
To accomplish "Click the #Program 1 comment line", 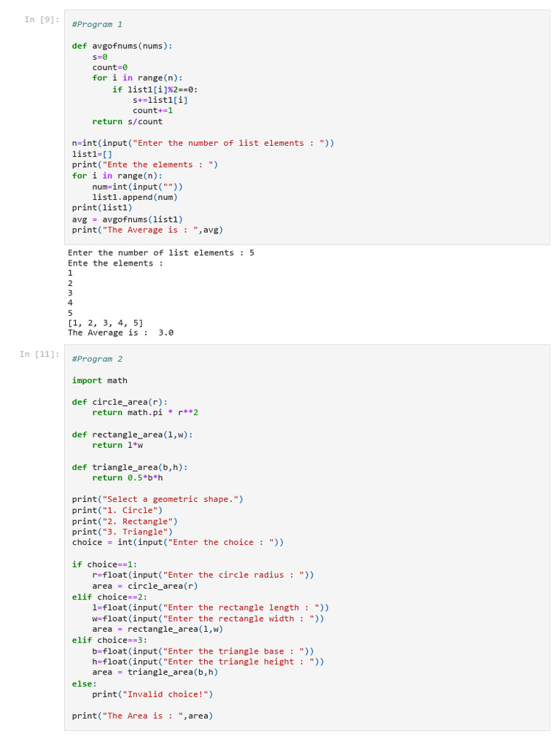I will pyautogui.click(x=97, y=24).
